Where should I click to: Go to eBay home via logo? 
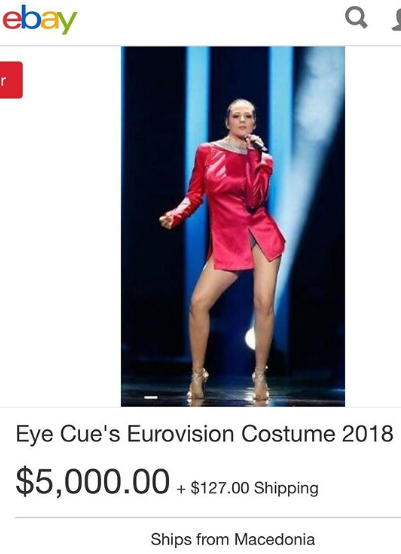point(40,19)
